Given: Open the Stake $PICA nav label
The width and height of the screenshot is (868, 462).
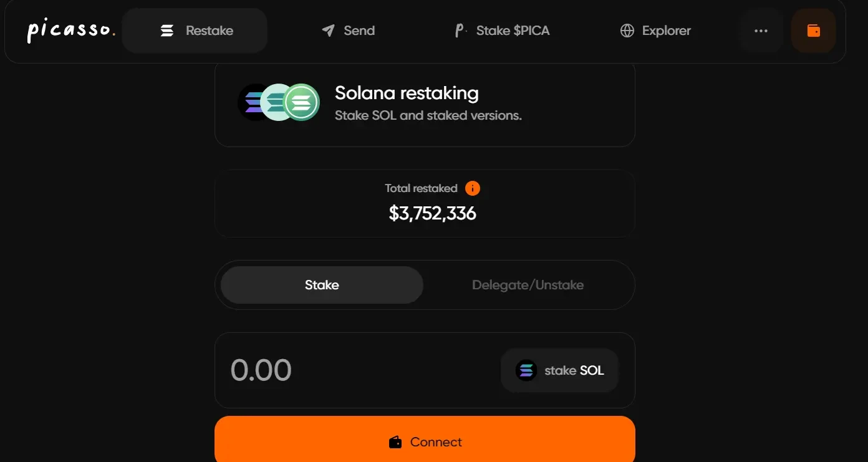Looking at the screenshot, I should click(x=513, y=31).
